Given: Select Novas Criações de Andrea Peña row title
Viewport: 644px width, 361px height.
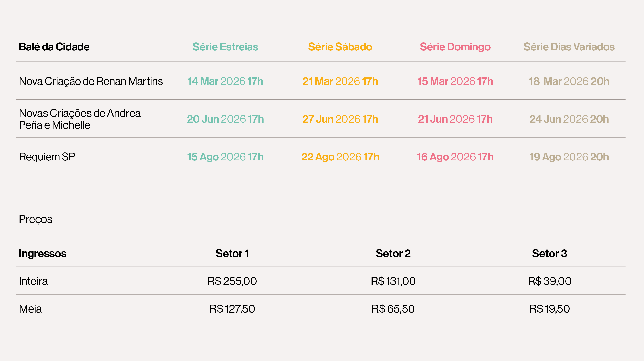Looking at the screenshot, I should [x=80, y=119].
